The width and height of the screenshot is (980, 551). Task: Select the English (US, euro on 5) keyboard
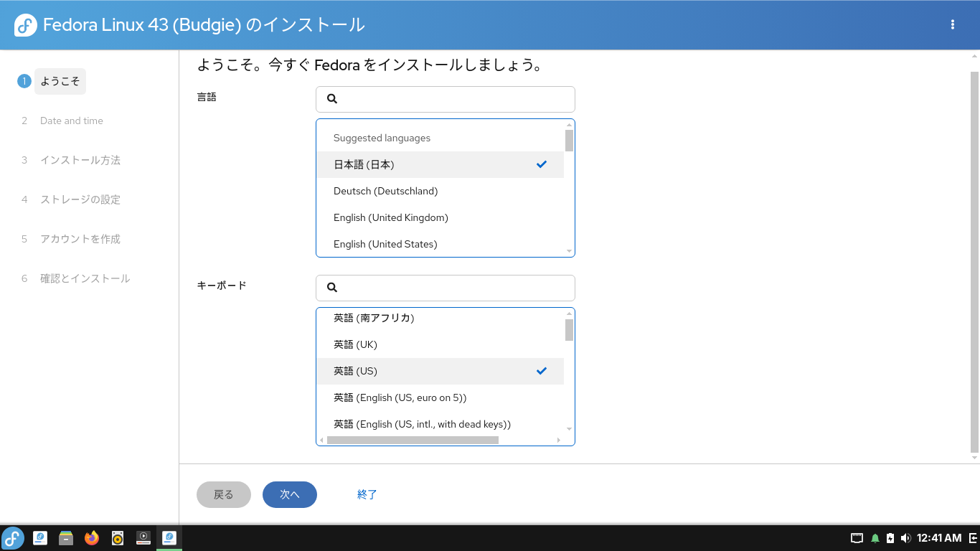point(440,397)
